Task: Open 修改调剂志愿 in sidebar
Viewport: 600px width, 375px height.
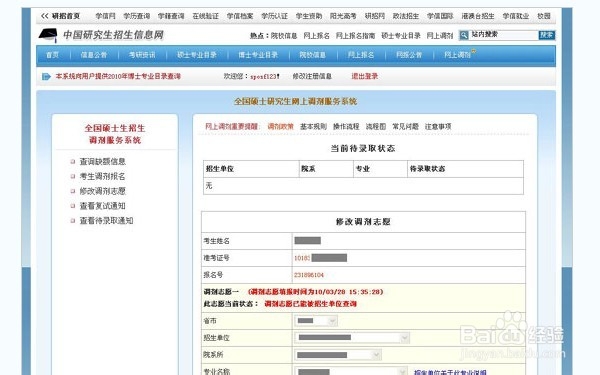Action: coord(103,191)
